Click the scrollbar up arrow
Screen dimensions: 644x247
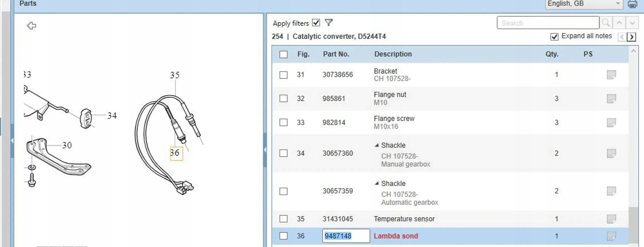point(633,51)
